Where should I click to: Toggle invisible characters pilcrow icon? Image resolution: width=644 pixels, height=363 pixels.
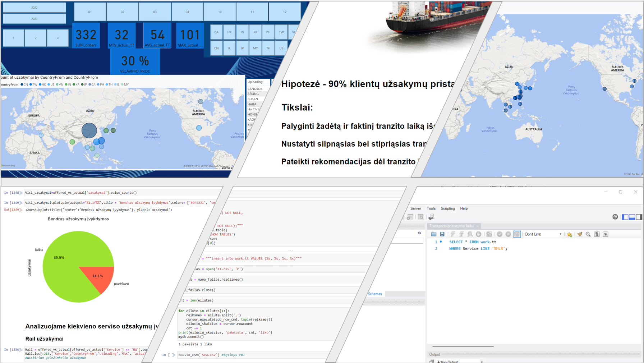(597, 234)
